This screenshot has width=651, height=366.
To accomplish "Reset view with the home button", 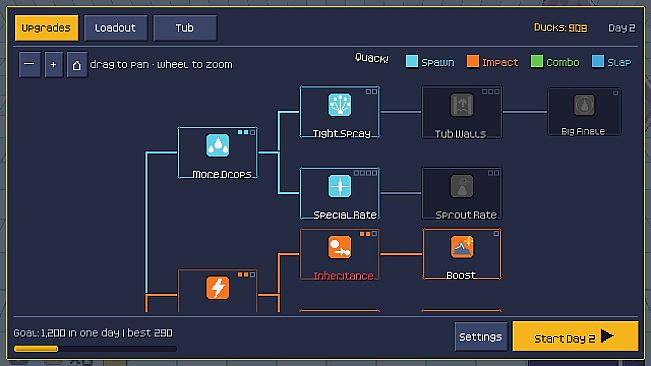I will pos(77,64).
